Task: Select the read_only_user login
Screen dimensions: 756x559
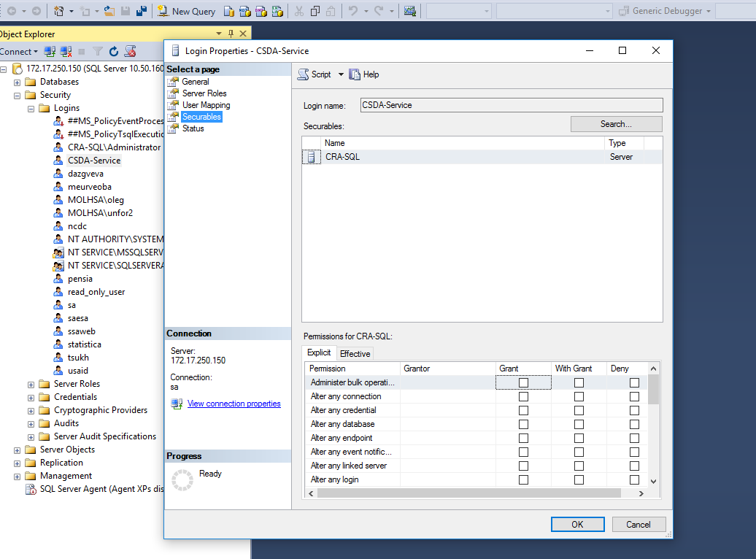Action: point(96,292)
